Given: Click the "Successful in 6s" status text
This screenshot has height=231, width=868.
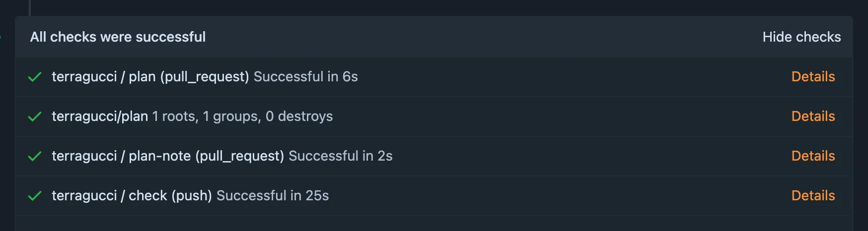Looking at the screenshot, I should (306, 77).
